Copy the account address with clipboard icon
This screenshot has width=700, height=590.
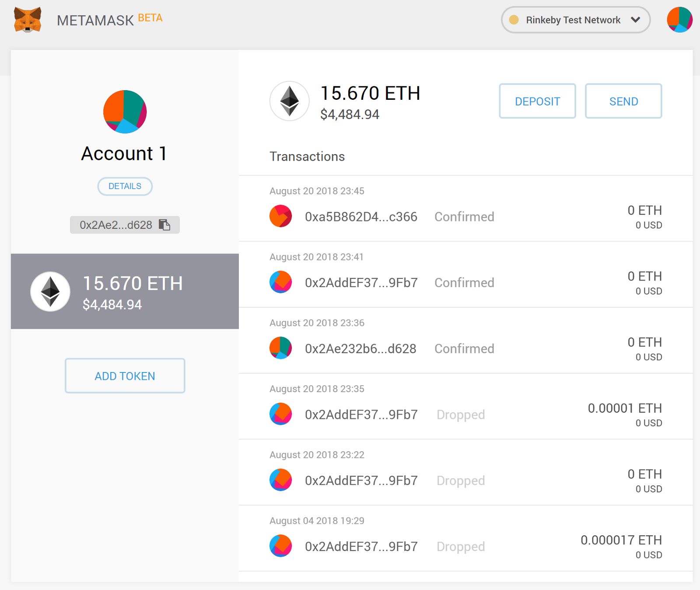tap(164, 225)
